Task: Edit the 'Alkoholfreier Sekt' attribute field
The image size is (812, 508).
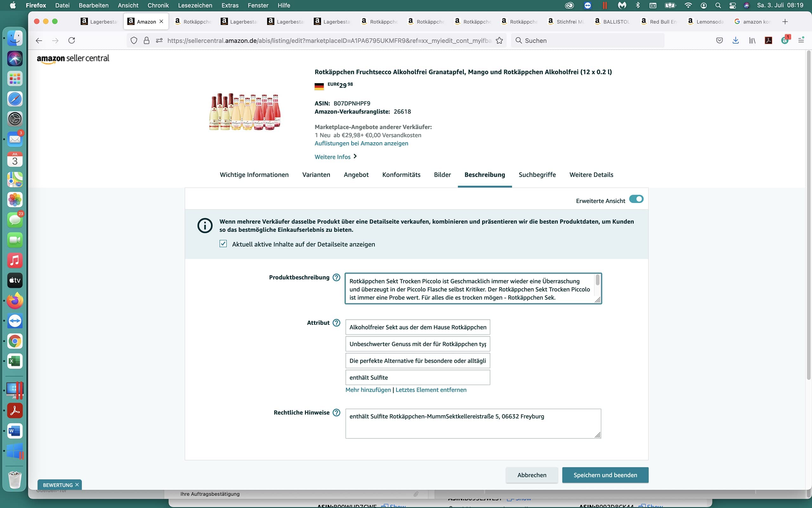Action: (418, 327)
